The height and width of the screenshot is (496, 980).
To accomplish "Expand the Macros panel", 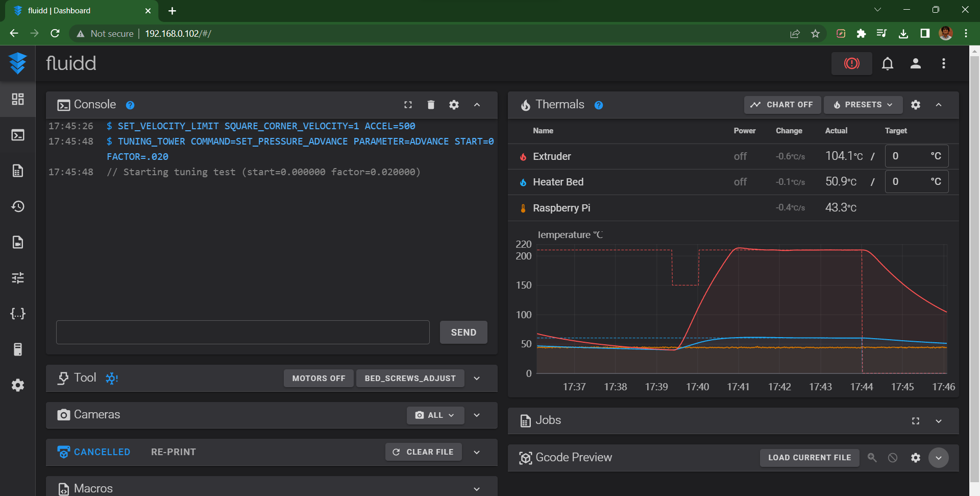I will pyautogui.click(x=477, y=489).
